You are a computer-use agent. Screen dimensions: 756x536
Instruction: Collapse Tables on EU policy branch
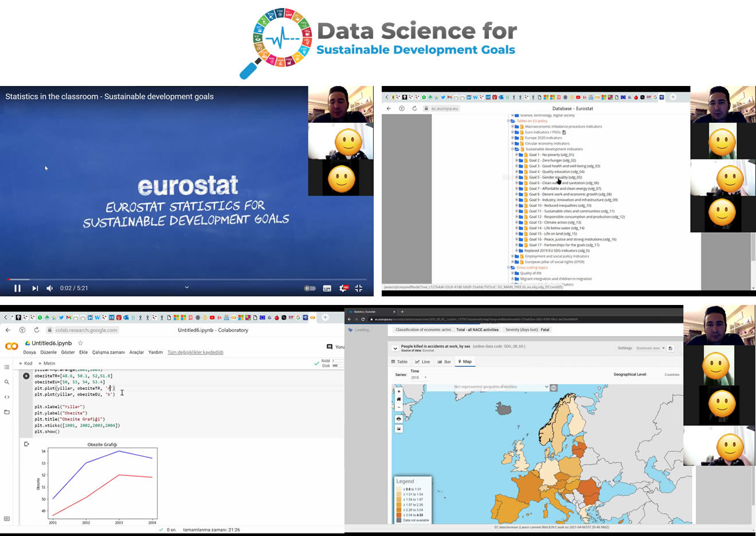coord(509,121)
